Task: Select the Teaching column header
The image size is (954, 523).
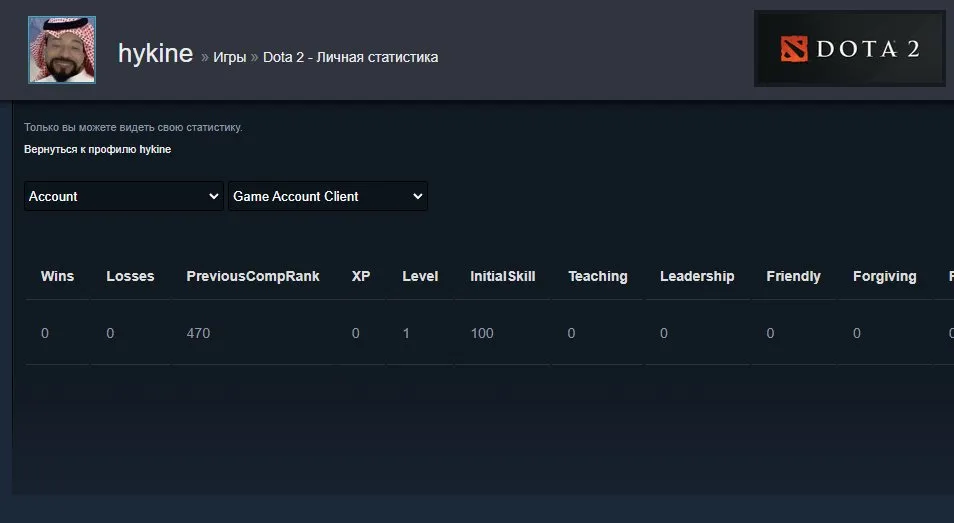Action: click(597, 276)
